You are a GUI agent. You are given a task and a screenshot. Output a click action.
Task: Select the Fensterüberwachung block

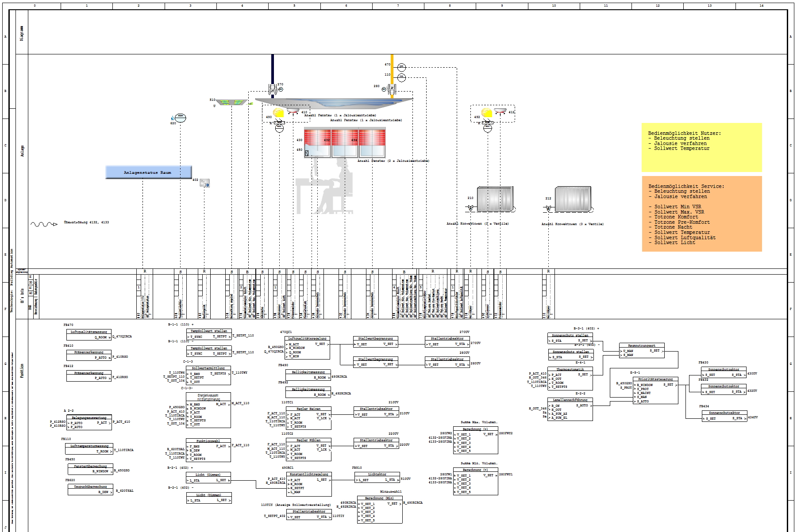(90, 469)
